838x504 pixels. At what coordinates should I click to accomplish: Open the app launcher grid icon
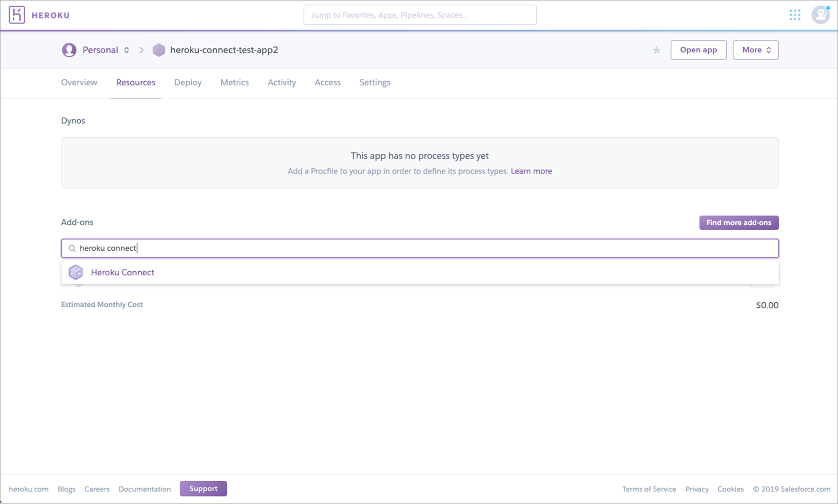coord(795,15)
